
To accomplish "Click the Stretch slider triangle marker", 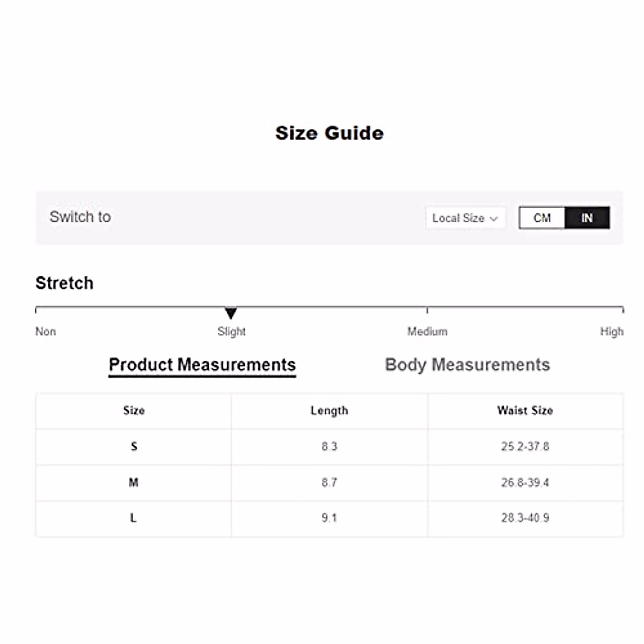I will 231,313.
